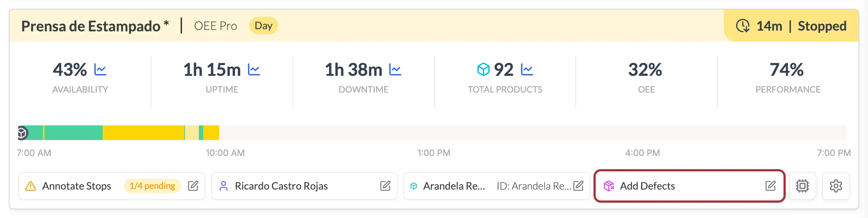Click the Stopped status label
The image size is (868, 218).
click(x=822, y=26)
